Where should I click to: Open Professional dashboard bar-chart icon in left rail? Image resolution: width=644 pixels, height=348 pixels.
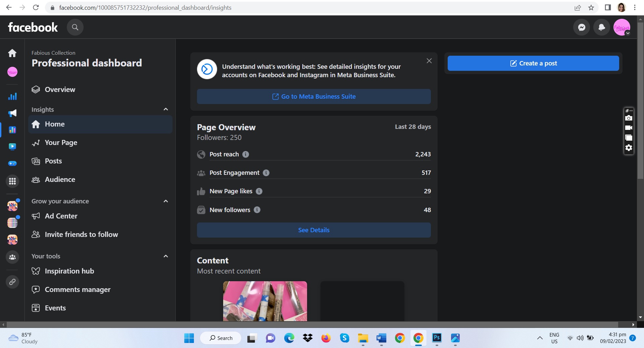coord(12,97)
